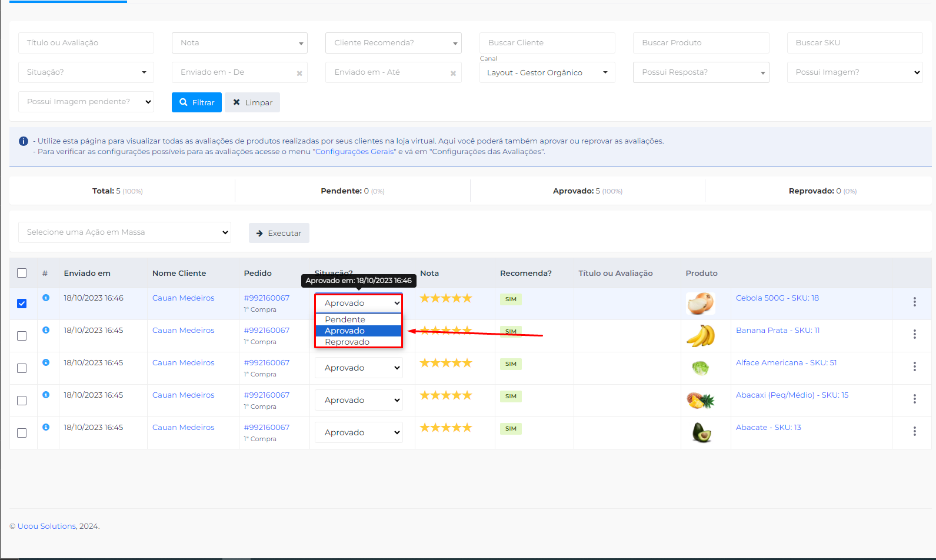Click the Executar button
This screenshot has height=560, width=936.
point(279,233)
